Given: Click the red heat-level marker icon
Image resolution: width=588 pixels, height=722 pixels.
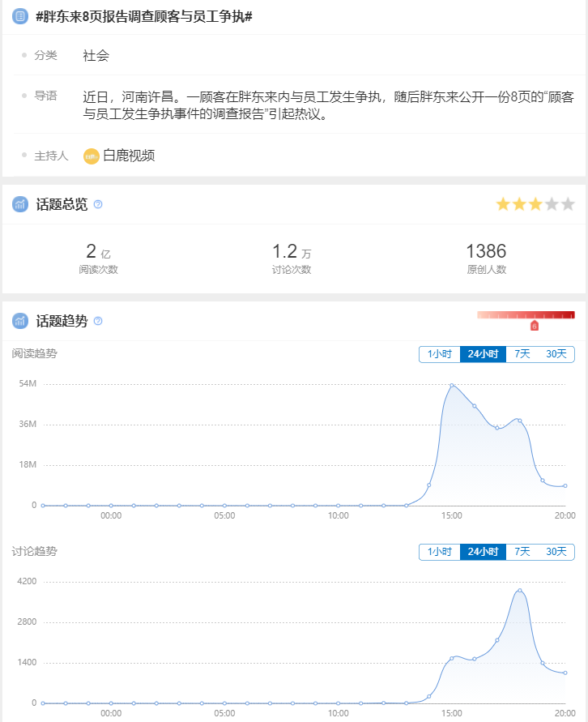Looking at the screenshot, I should [x=535, y=326].
